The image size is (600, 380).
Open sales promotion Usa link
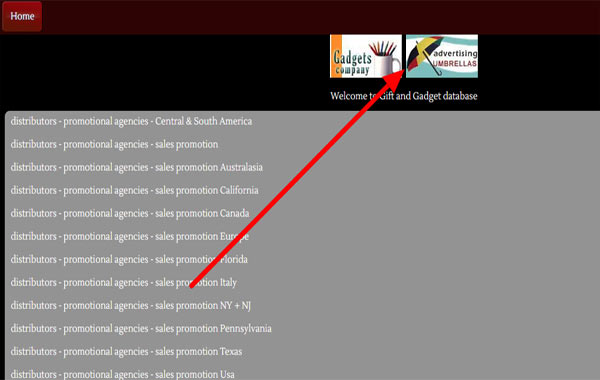click(122, 374)
